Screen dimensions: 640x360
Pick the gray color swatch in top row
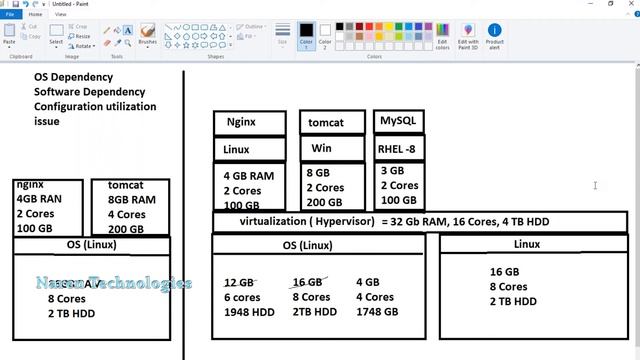point(349,27)
